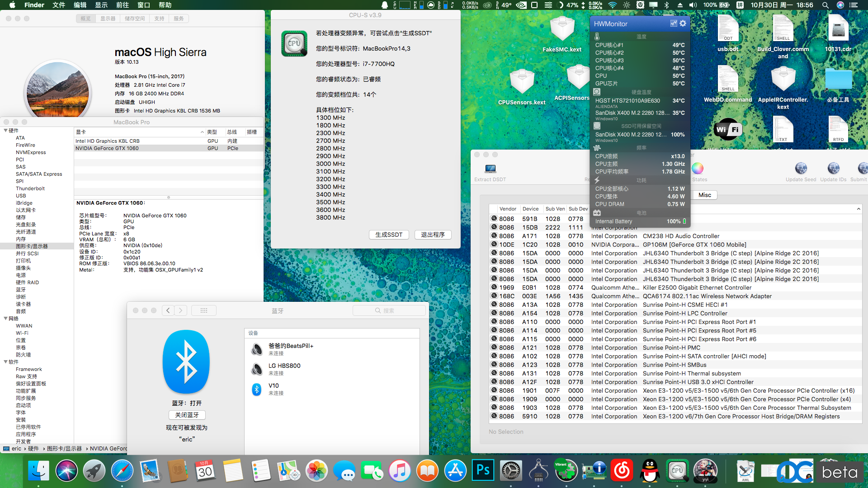Click Internal Battery row in HWMonitor

pyautogui.click(x=640, y=221)
